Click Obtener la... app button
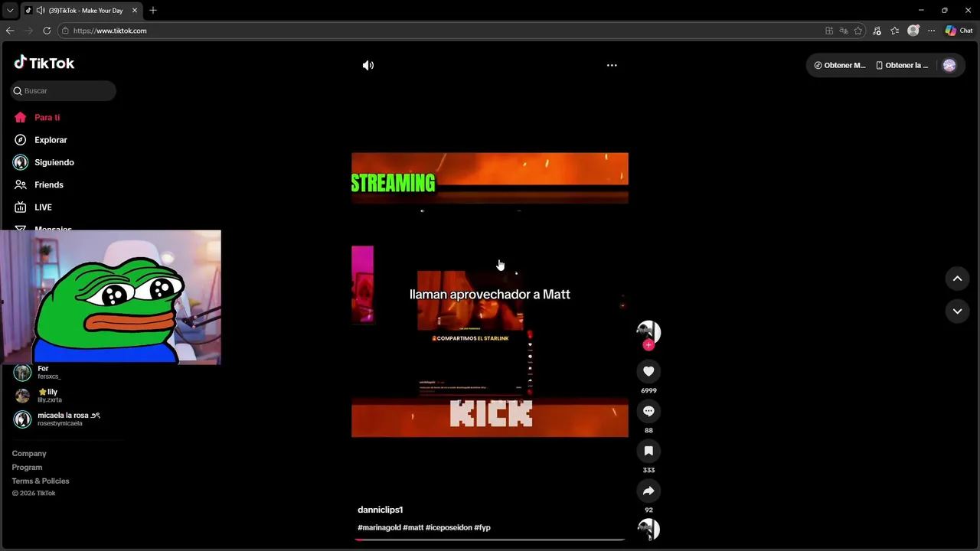Screen dimensions: 980x551 (x=902, y=66)
